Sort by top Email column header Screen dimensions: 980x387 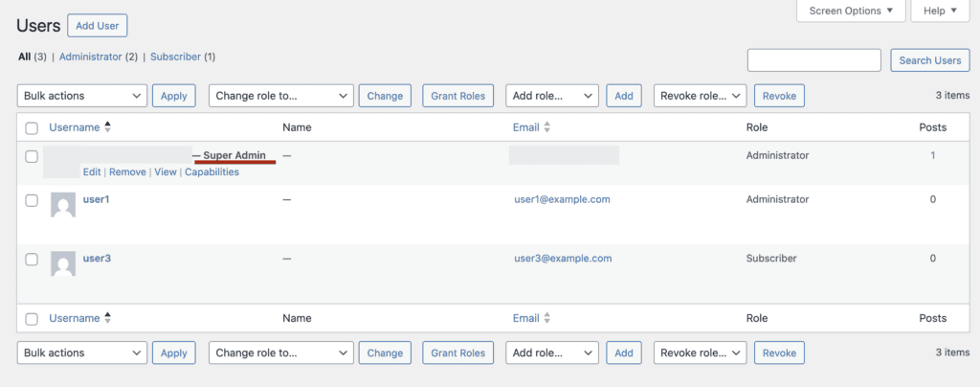pos(526,127)
